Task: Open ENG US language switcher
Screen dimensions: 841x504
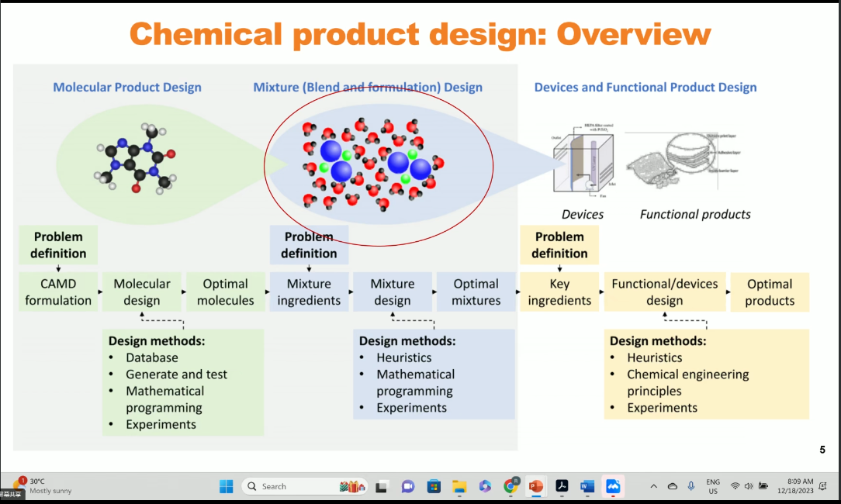Action: 712,486
